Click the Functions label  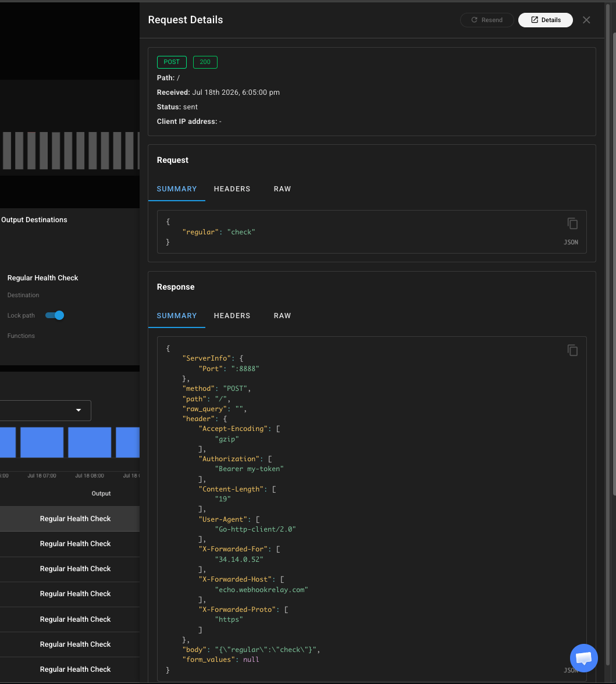coord(21,336)
